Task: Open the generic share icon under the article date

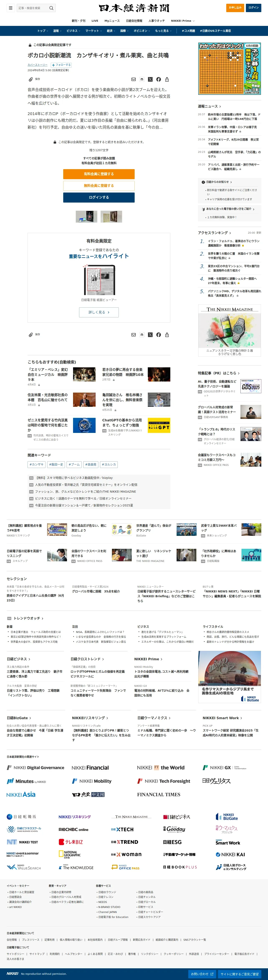Action: click(x=167, y=80)
